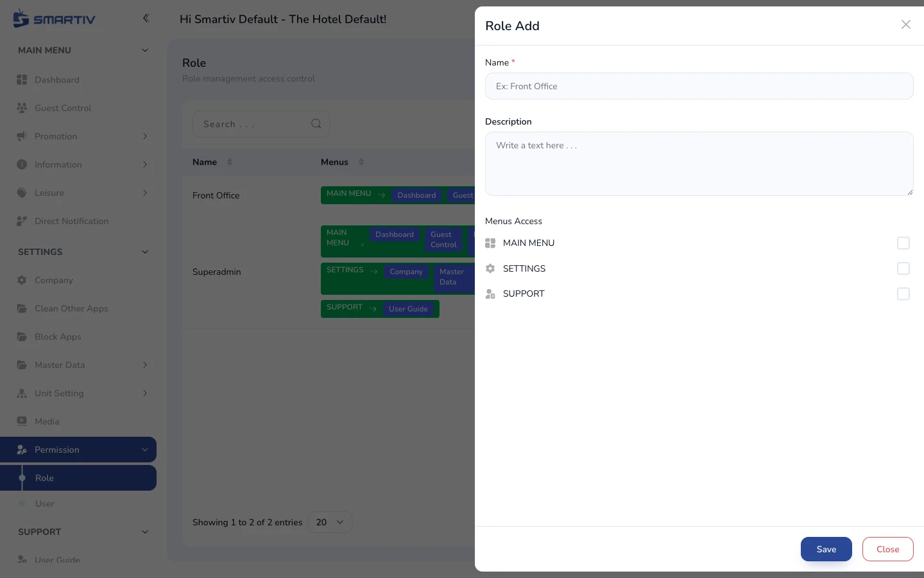
Task: Sort by Name column using the sort arrows
Action: click(230, 162)
